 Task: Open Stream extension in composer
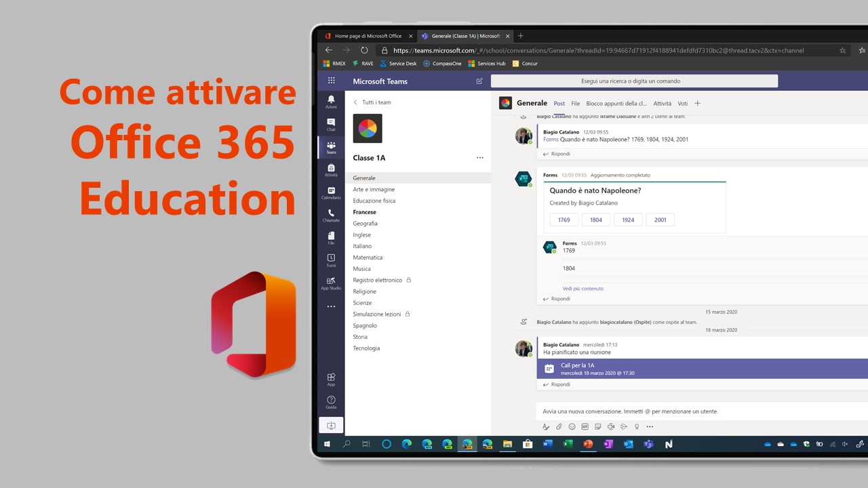(x=624, y=427)
